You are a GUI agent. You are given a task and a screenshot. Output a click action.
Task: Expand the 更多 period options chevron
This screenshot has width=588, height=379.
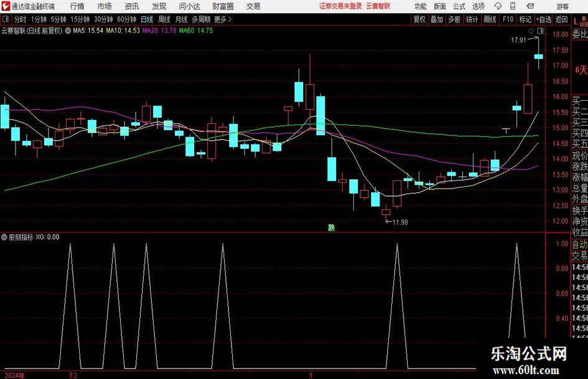[x=230, y=19]
